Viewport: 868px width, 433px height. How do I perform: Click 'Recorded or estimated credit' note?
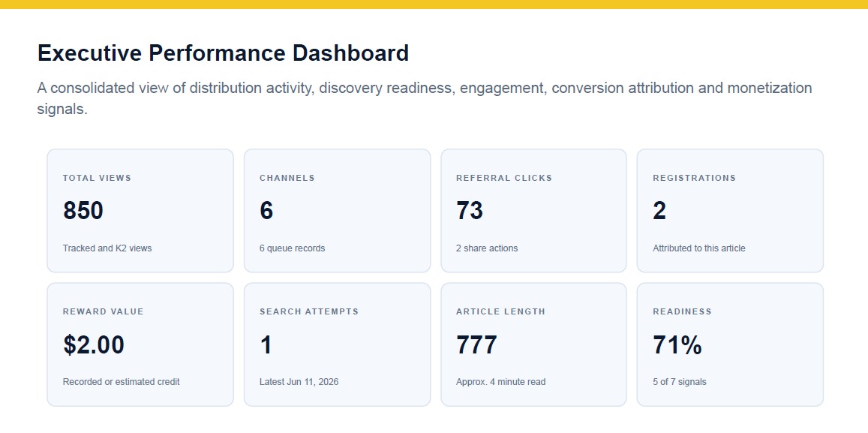(122, 381)
